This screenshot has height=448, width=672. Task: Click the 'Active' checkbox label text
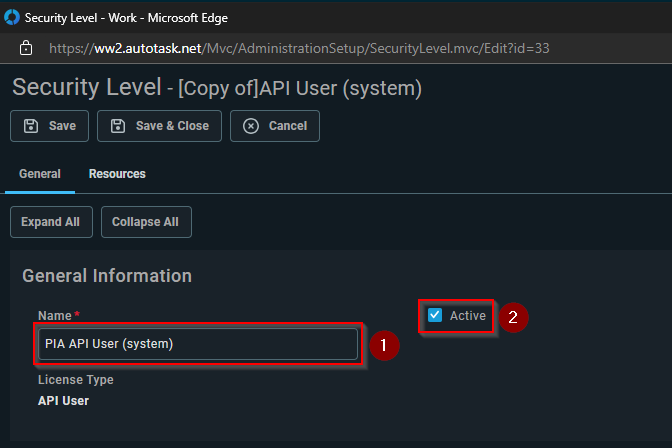468,316
